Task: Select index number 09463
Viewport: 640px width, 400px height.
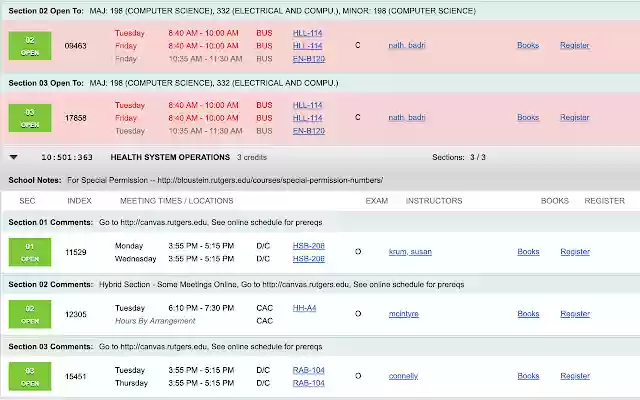Action: click(x=76, y=46)
